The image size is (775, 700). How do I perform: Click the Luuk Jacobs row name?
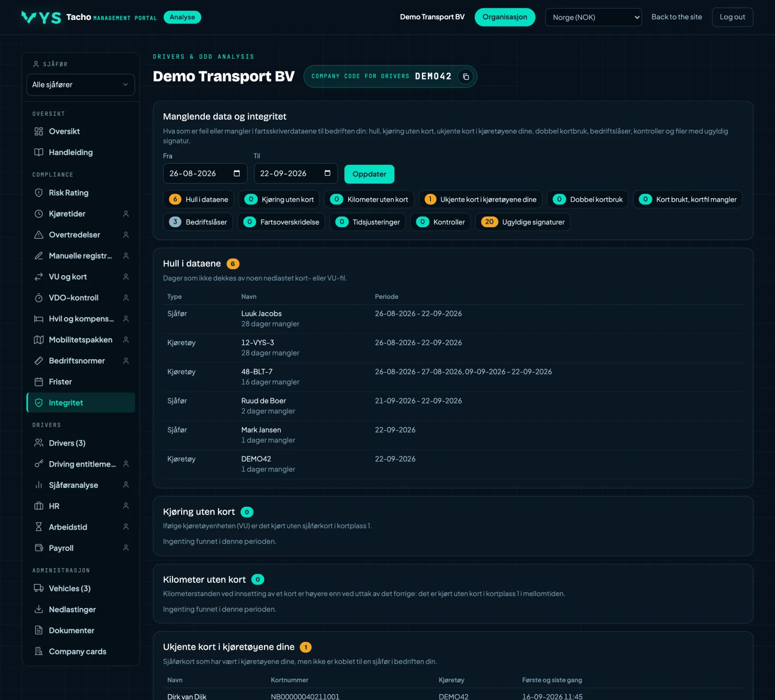[x=262, y=313]
